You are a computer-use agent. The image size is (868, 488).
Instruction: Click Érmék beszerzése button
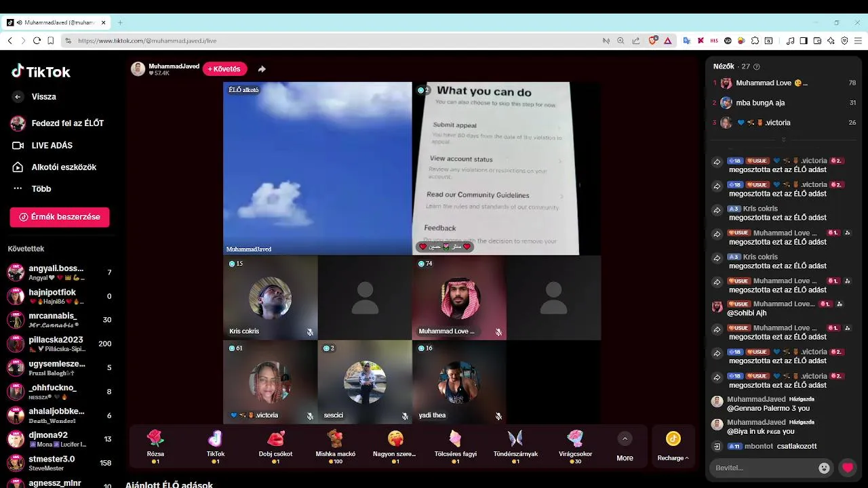click(x=60, y=217)
